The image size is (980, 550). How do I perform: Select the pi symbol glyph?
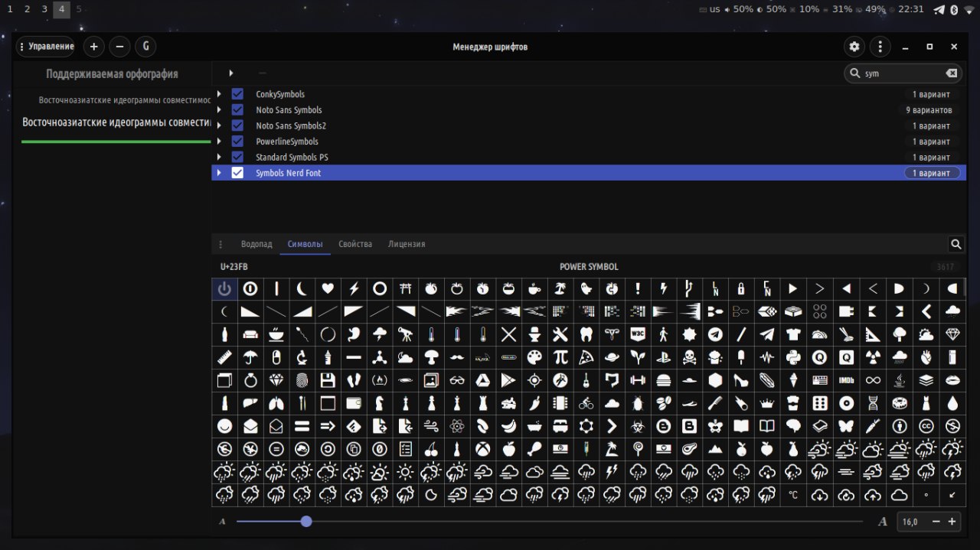[x=560, y=357]
